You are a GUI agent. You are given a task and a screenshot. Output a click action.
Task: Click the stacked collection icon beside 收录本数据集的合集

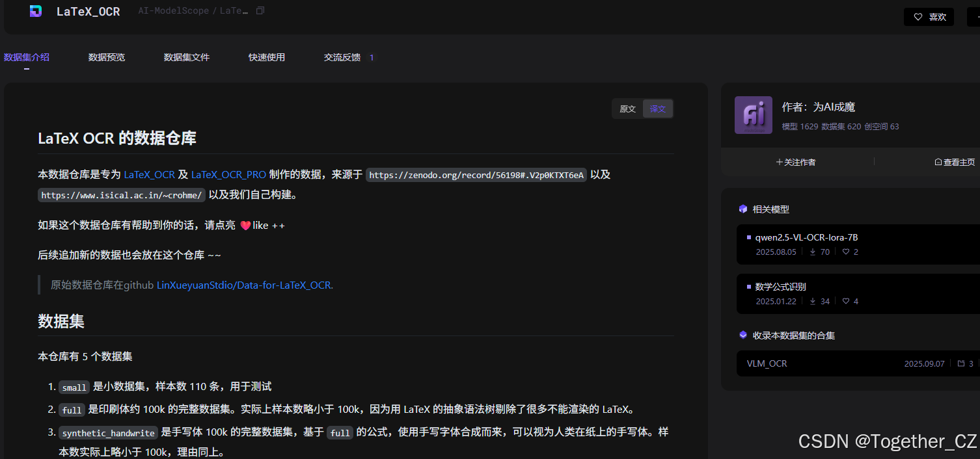[742, 335]
